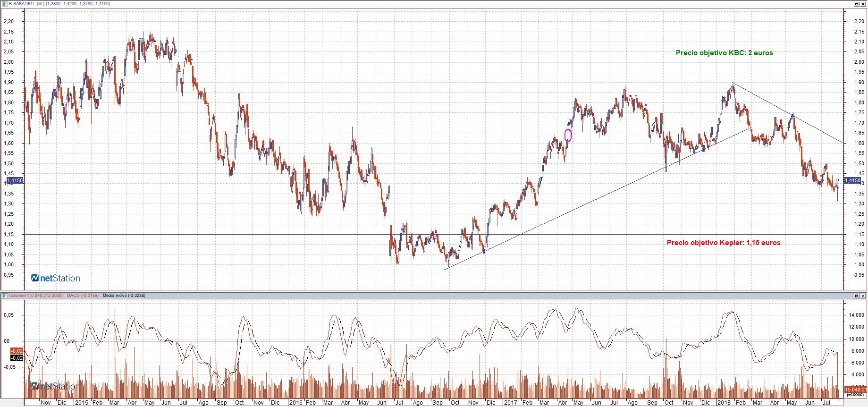
Task: Click the 'Precio objetivo Kepler: 1,15 euros' annotation
Action: pos(723,243)
